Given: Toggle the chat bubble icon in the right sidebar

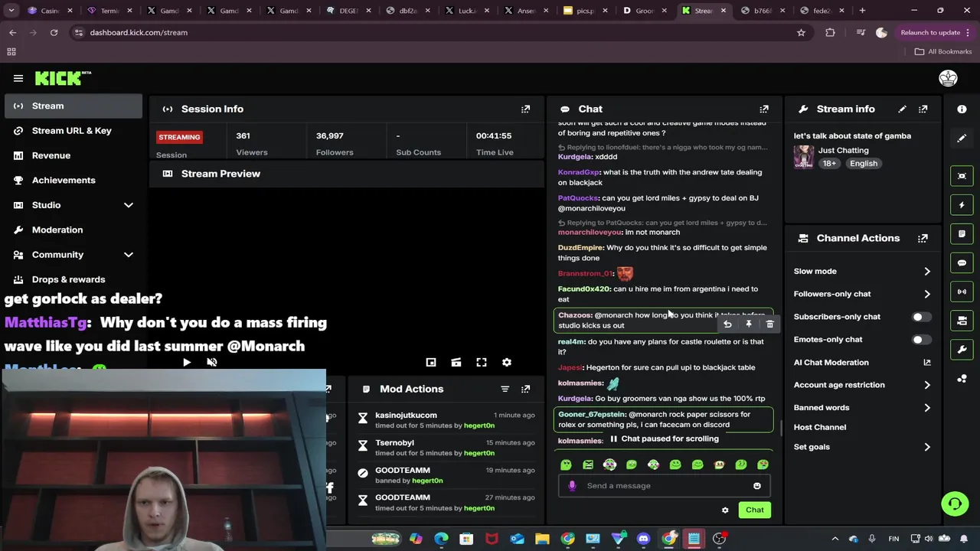Looking at the screenshot, I should click(962, 262).
